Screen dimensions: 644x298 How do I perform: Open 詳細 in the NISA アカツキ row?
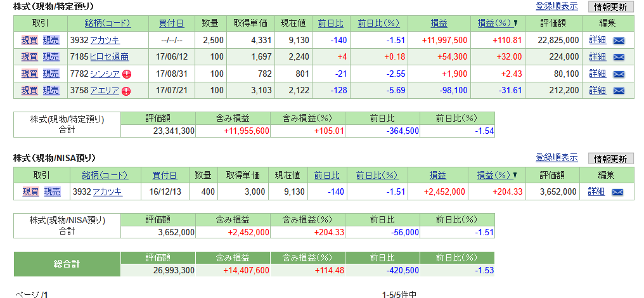[596, 191]
